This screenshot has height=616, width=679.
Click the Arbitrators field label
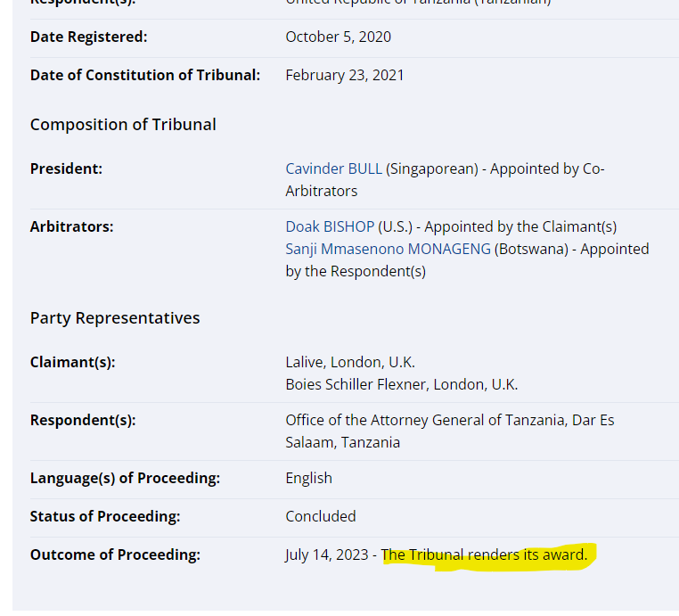[x=72, y=226]
